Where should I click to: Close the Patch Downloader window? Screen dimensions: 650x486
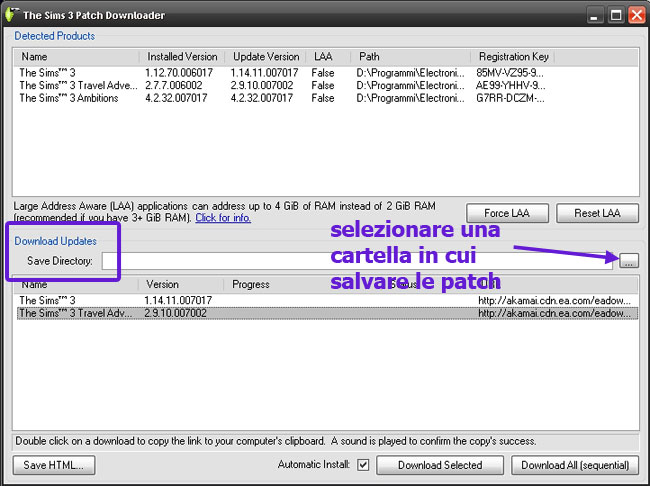coord(637,16)
